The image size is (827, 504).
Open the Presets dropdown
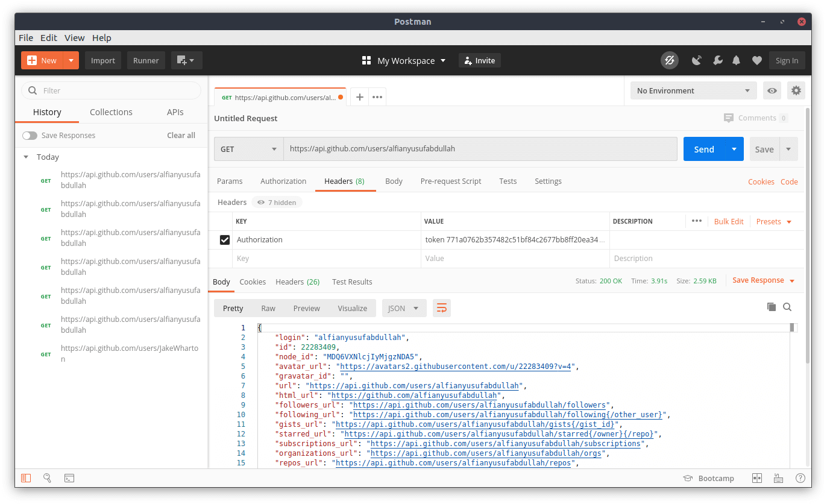(x=774, y=221)
